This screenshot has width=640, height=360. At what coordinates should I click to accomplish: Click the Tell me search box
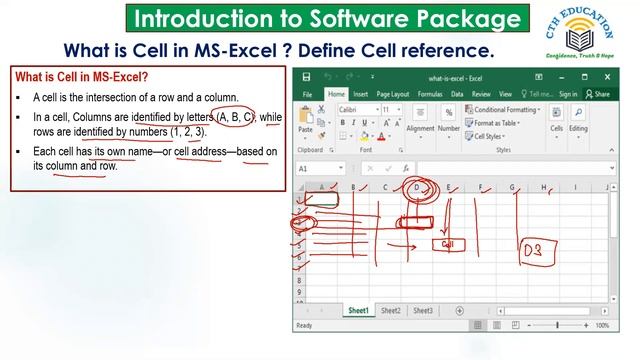537,94
